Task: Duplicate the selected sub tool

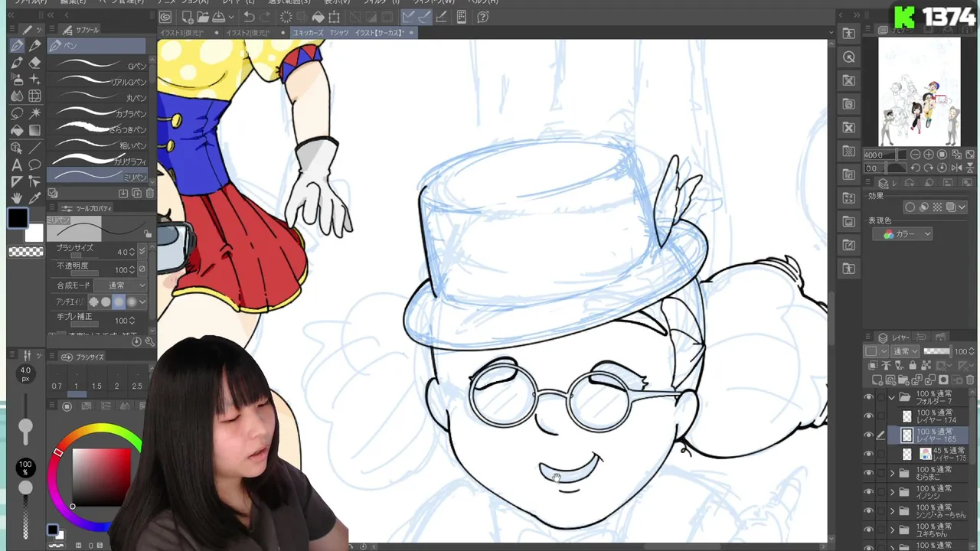Action: tap(136, 194)
